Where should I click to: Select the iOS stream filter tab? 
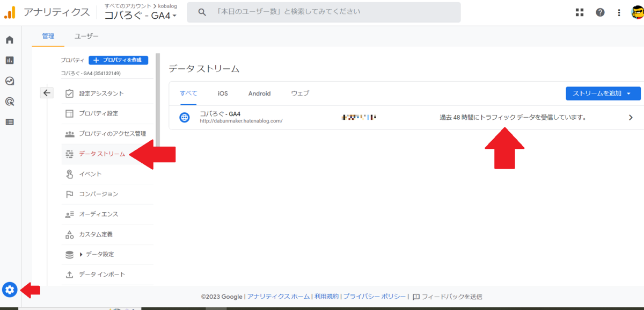point(223,93)
